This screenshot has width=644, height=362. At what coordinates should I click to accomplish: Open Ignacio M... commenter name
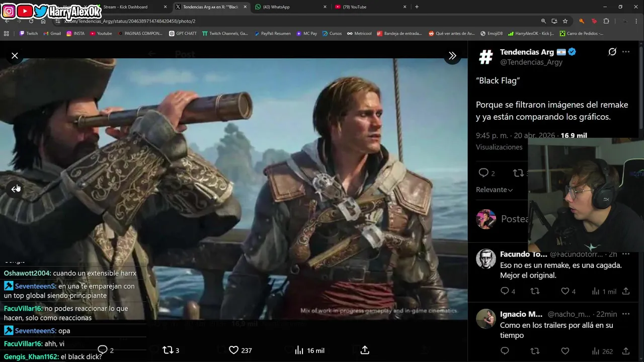tap(521, 314)
